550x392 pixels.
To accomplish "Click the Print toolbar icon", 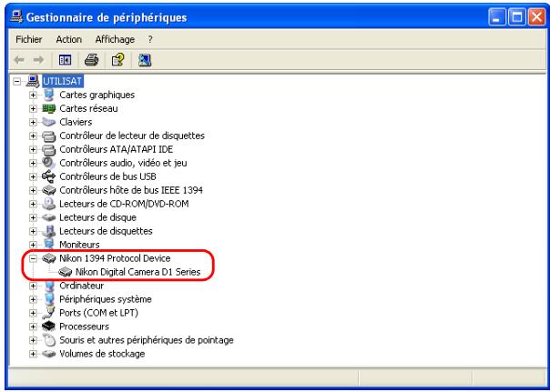I will tap(92, 60).
